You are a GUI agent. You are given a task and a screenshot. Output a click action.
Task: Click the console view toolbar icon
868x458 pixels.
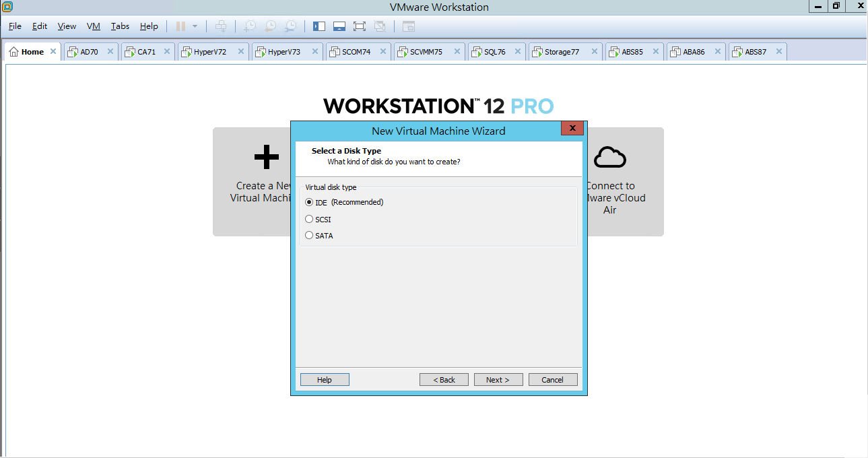(409, 26)
